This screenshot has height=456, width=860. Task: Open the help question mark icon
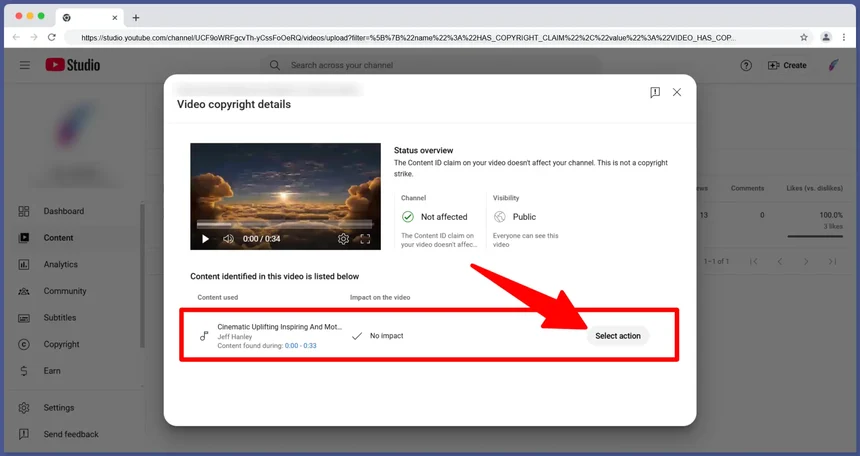click(746, 65)
